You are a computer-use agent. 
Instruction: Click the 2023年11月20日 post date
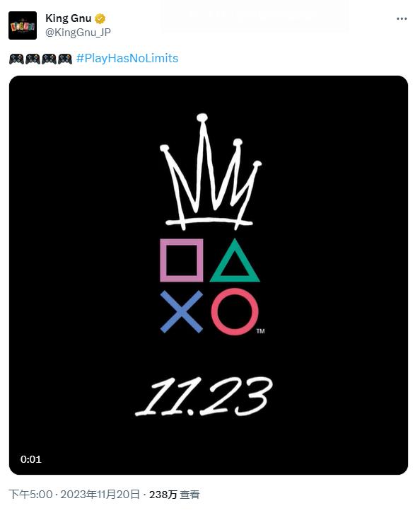coord(100,495)
